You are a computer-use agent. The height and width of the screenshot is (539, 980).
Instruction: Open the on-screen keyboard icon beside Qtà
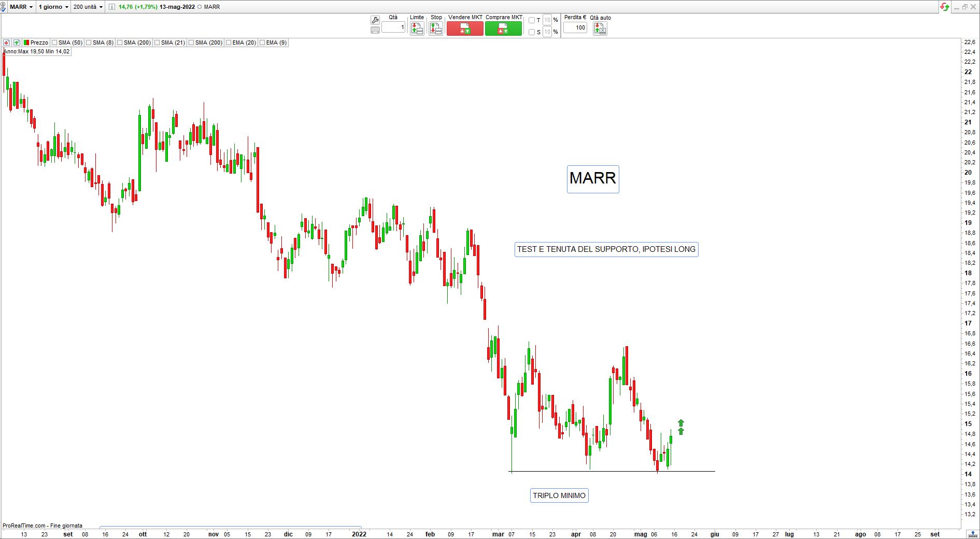coord(375,30)
